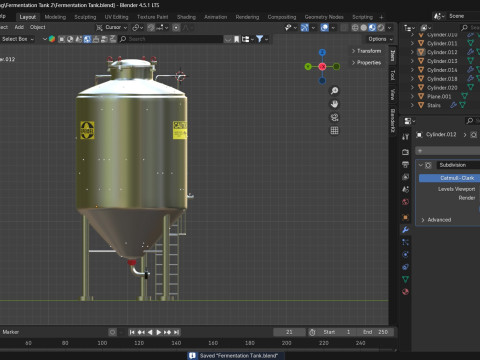Click the zoom magnifier viewport gizmo
Viewport: 480px width, 360px height.
point(334,91)
